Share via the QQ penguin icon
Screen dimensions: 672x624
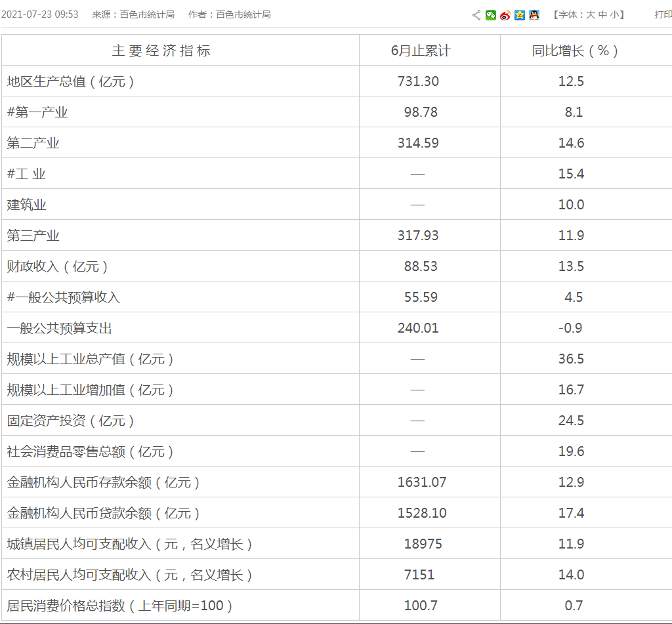coord(534,15)
